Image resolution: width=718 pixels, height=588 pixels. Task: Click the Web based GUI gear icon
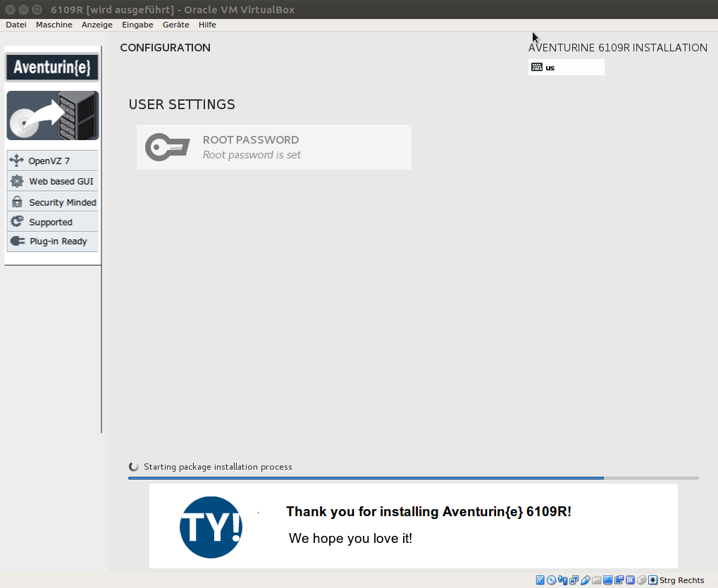tap(17, 181)
